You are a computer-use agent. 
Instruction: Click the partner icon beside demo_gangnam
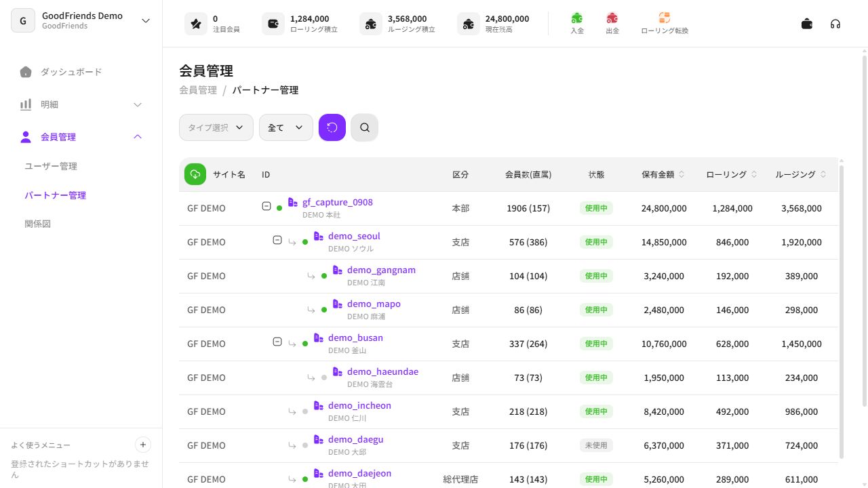point(338,270)
